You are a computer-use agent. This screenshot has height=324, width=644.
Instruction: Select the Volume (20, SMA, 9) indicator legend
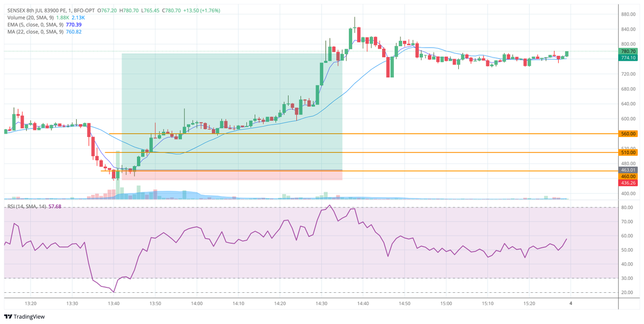[31, 18]
